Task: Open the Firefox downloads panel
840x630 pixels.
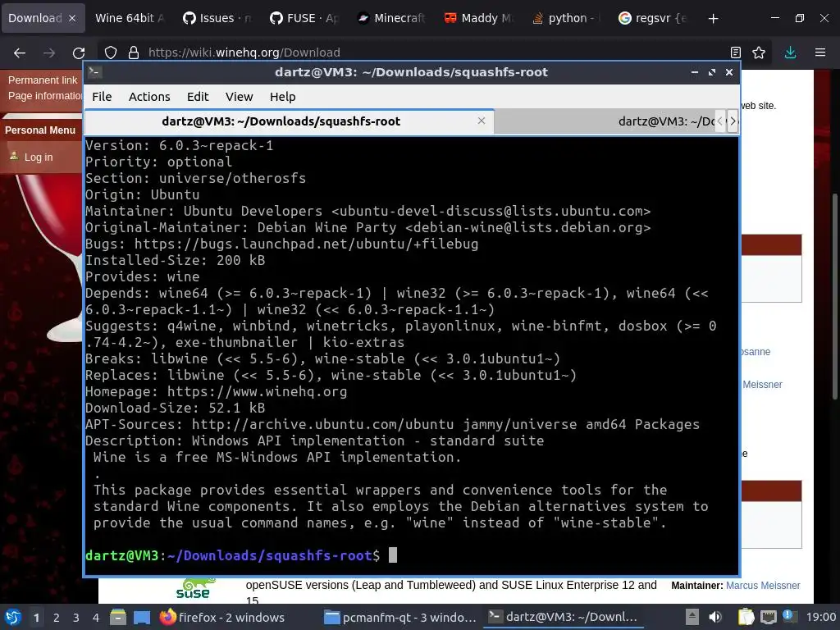Action: point(790,52)
